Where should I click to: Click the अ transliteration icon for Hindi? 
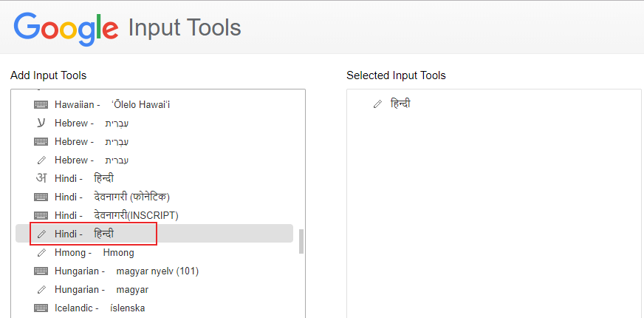[x=41, y=178]
